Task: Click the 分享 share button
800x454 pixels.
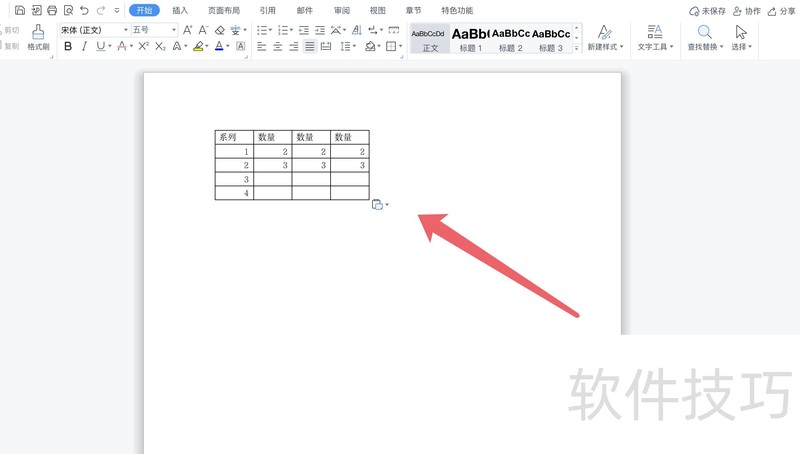Action: coord(782,11)
